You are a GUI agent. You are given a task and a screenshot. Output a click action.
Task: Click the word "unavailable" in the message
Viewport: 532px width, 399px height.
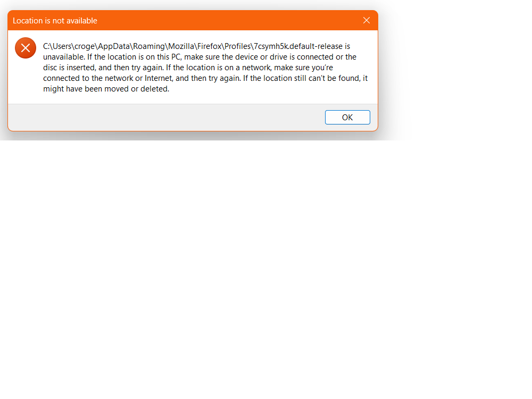[x=63, y=57]
